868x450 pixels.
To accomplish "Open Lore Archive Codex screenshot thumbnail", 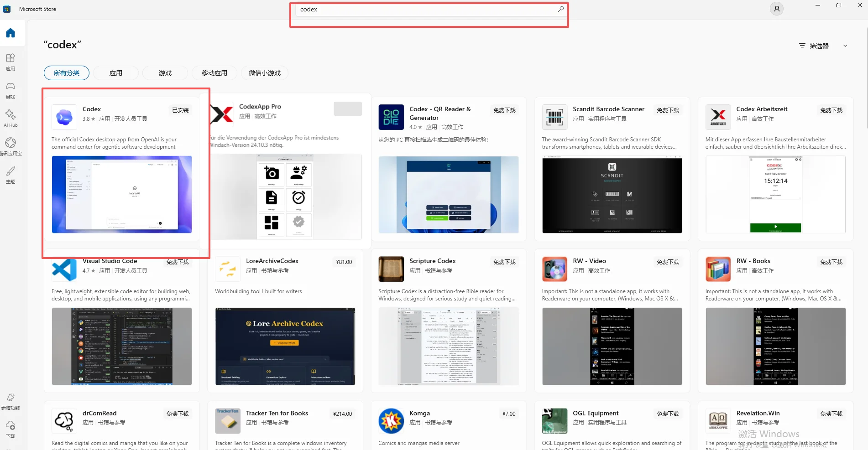I will pos(285,346).
